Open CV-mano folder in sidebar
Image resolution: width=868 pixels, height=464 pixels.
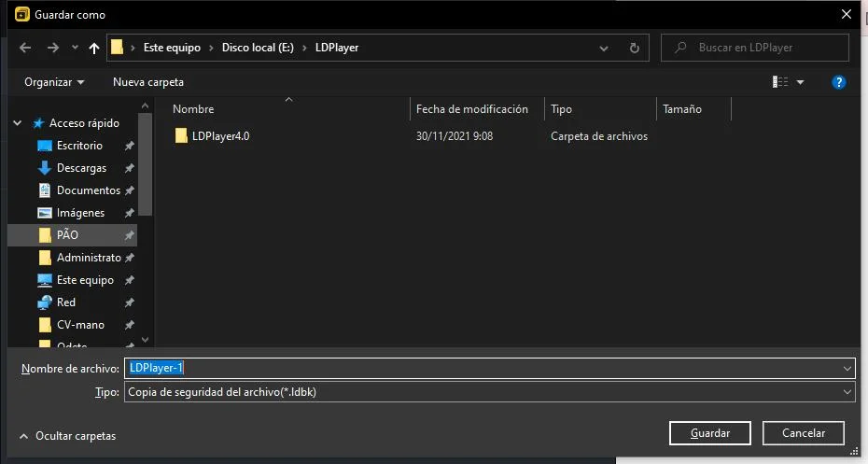(x=80, y=325)
